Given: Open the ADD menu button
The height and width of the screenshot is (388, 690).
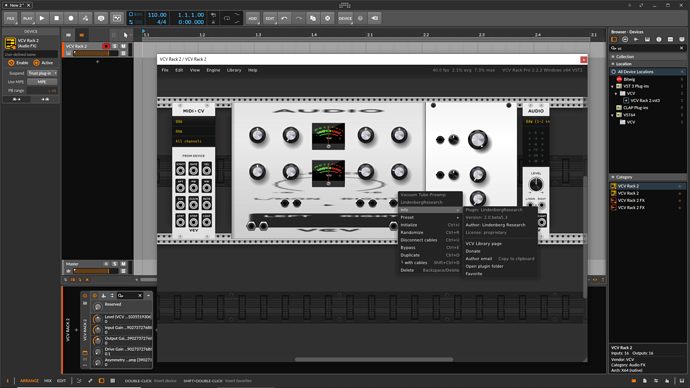Looking at the screenshot, I should click(252, 18).
